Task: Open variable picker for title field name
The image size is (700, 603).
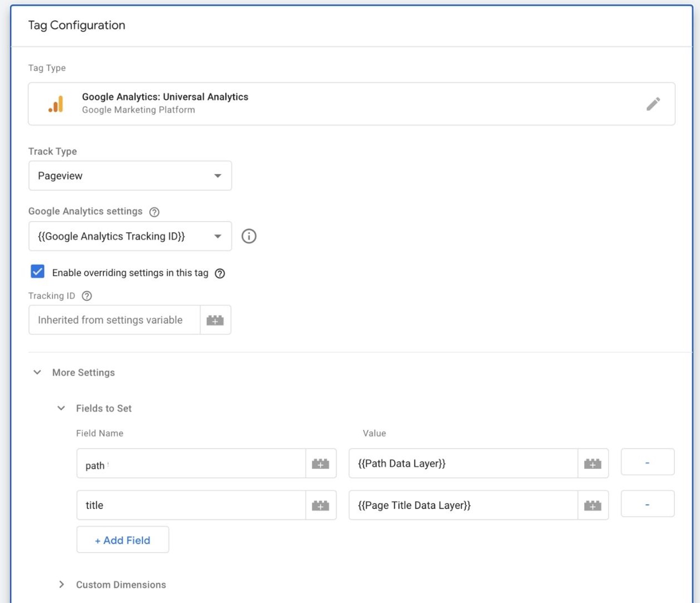Action: pos(321,505)
